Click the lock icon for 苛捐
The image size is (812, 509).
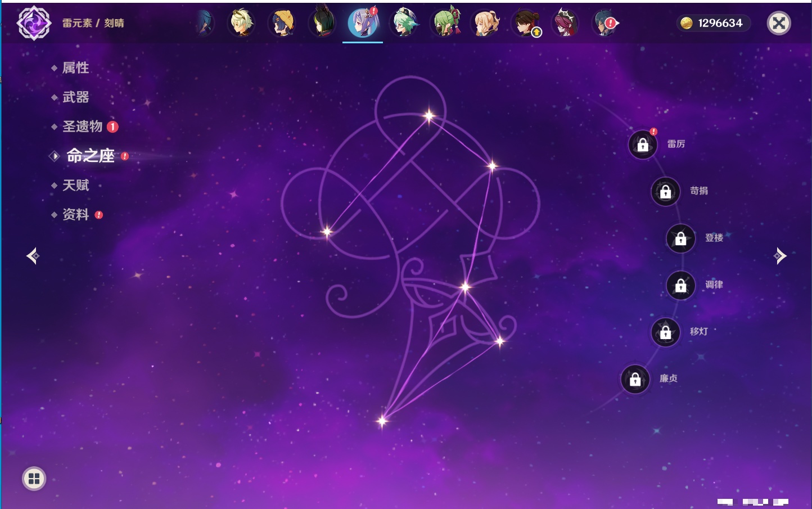pyautogui.click(x=666, y=191)
